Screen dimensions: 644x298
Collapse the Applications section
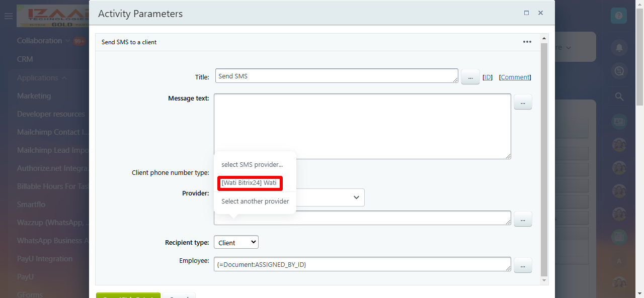tap(64, 78)
